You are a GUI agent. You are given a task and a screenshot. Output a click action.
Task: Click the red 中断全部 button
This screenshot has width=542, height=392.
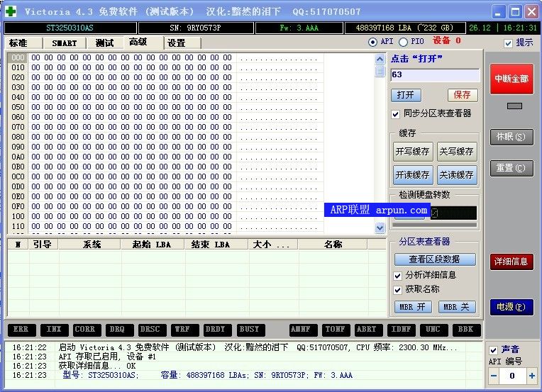point(511,79)
